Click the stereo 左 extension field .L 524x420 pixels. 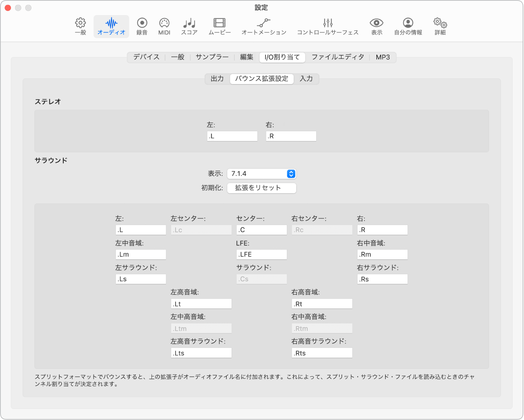232,136
